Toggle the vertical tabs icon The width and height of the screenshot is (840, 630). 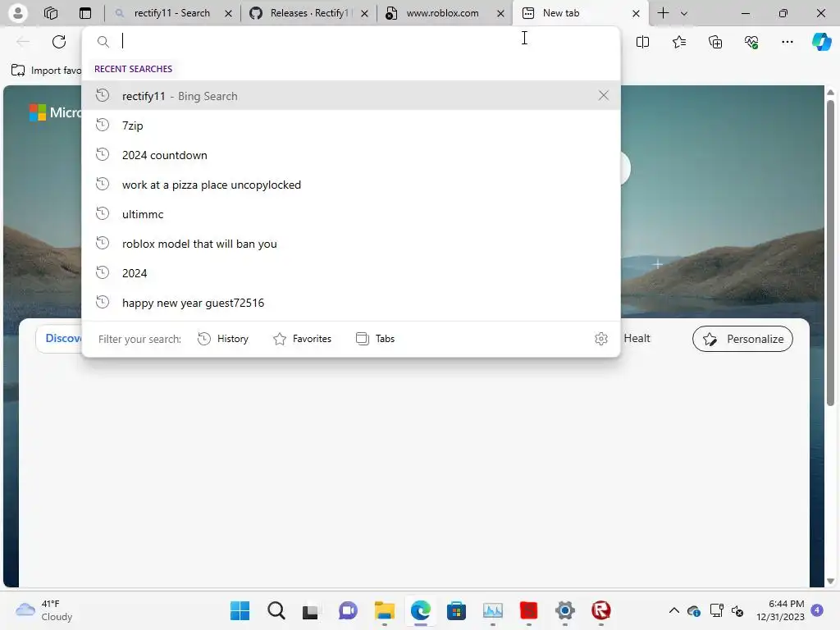tap(85, 13)
